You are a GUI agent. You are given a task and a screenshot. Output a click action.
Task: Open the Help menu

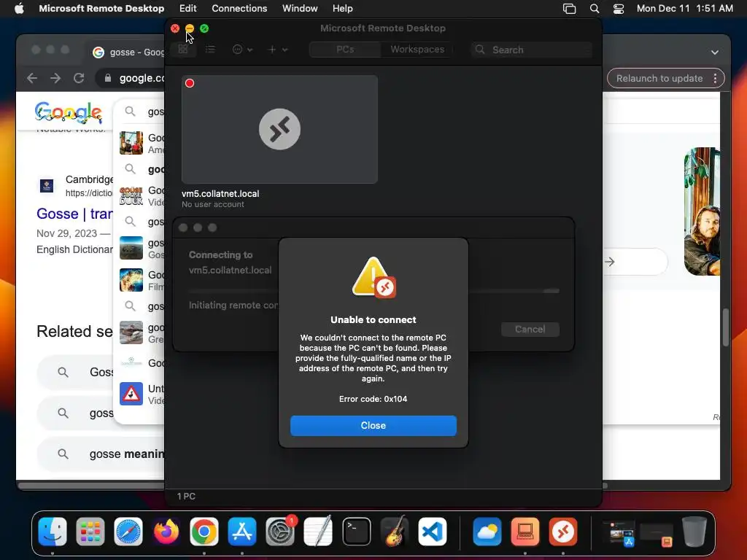(342, 8)
